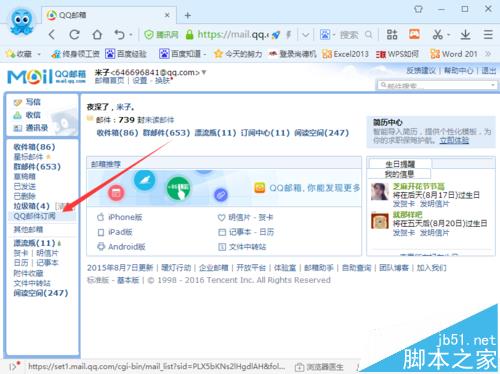Click 帮助中心 link

[x=459, y=70]
